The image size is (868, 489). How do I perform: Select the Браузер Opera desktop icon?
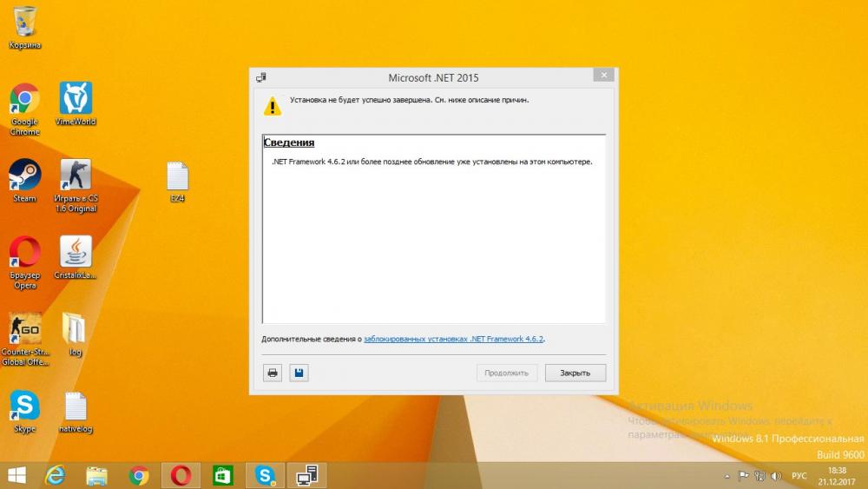24,254
